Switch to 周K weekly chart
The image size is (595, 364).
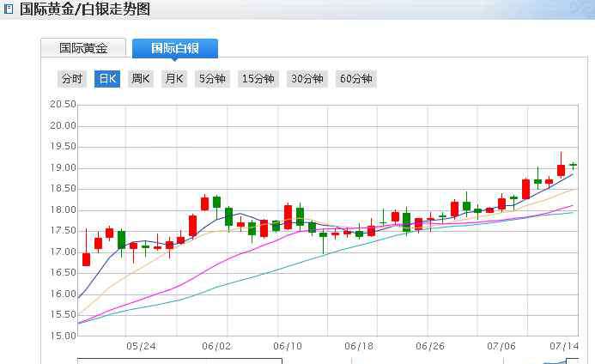click(141, 79)
